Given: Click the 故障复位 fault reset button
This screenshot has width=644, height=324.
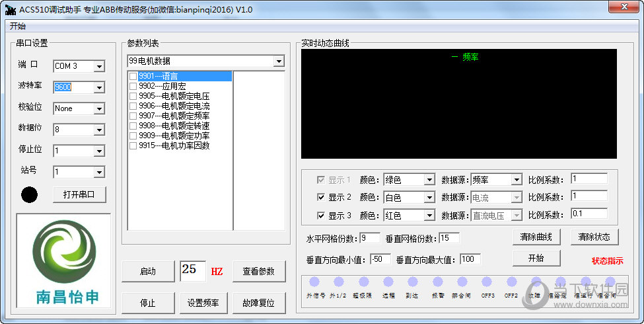Looking at the screenshot, I should tap(258, 304).
